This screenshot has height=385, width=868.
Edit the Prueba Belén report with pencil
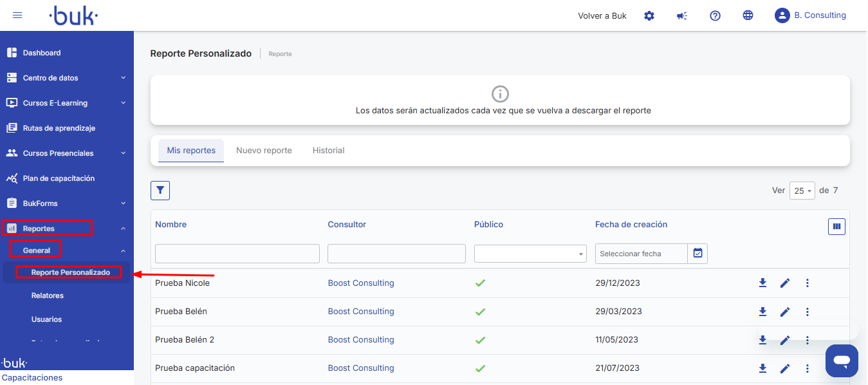785,312
